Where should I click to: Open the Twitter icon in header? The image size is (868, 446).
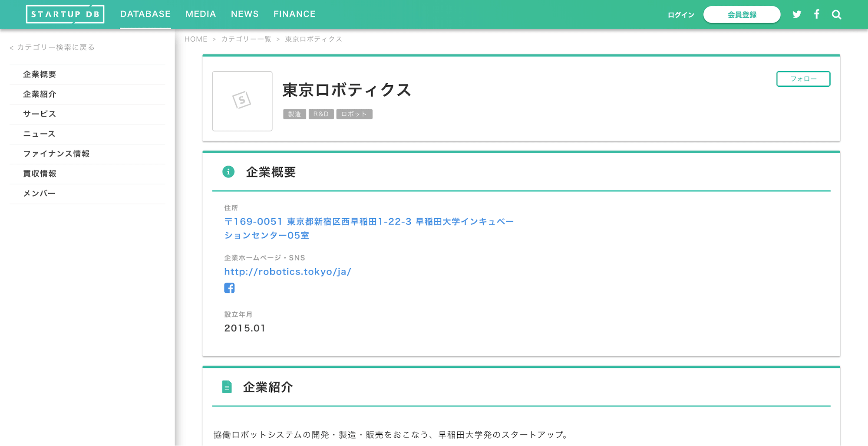point(797,14)
